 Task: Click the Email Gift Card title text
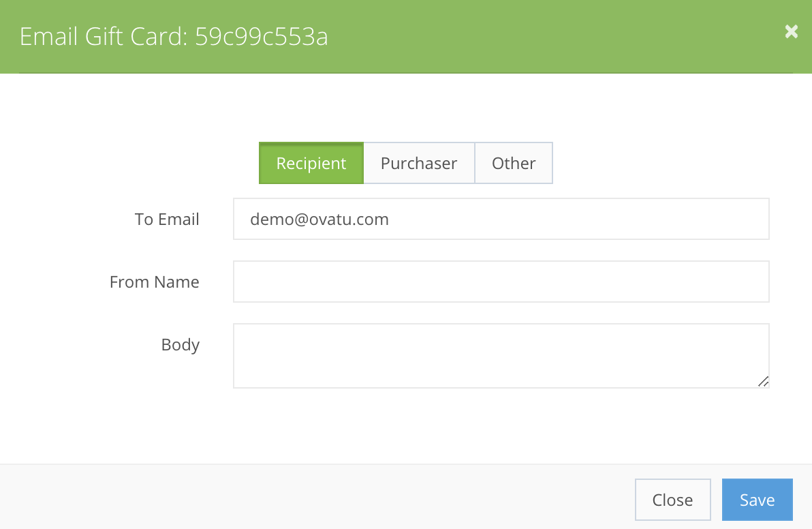(104, 37)
